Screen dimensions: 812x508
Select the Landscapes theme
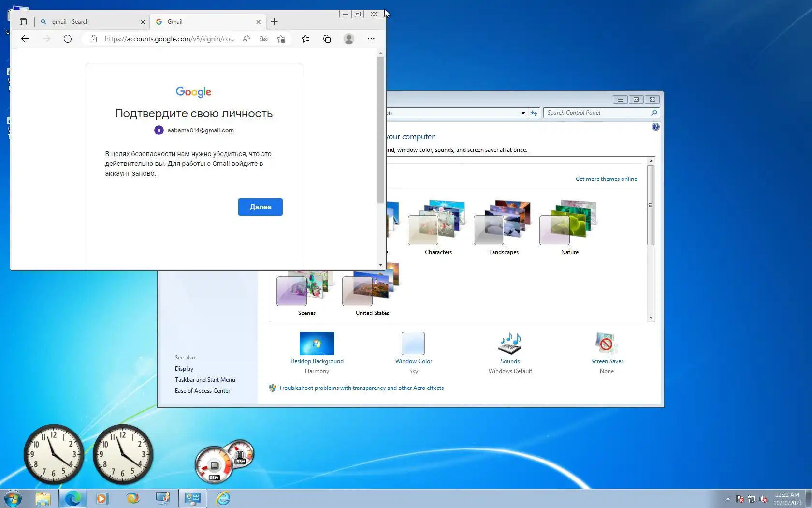(504, 227)
